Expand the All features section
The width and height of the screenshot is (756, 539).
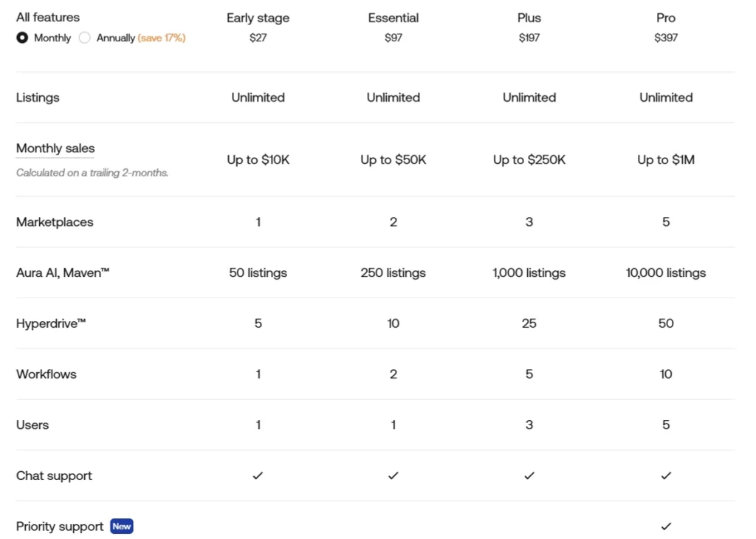pyautogui.click(x=47, y=17)
